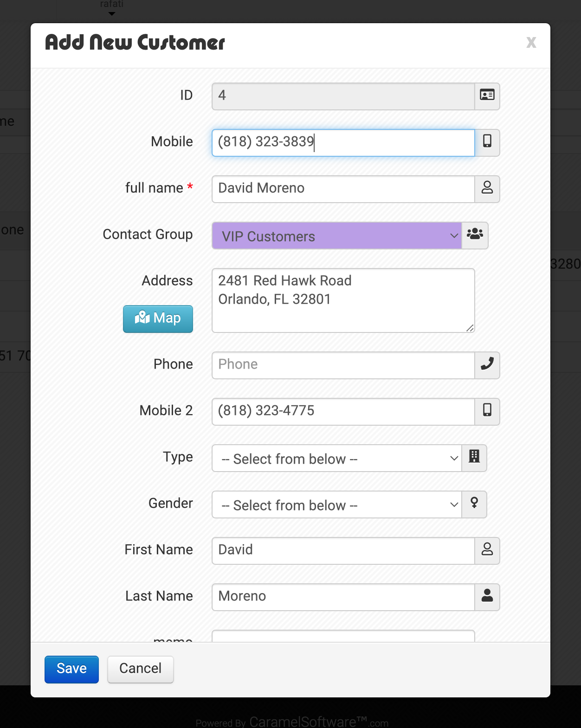581x728 pixels.
Task: Click the gender symbol icon beside Gender
Action: point(474,504)
